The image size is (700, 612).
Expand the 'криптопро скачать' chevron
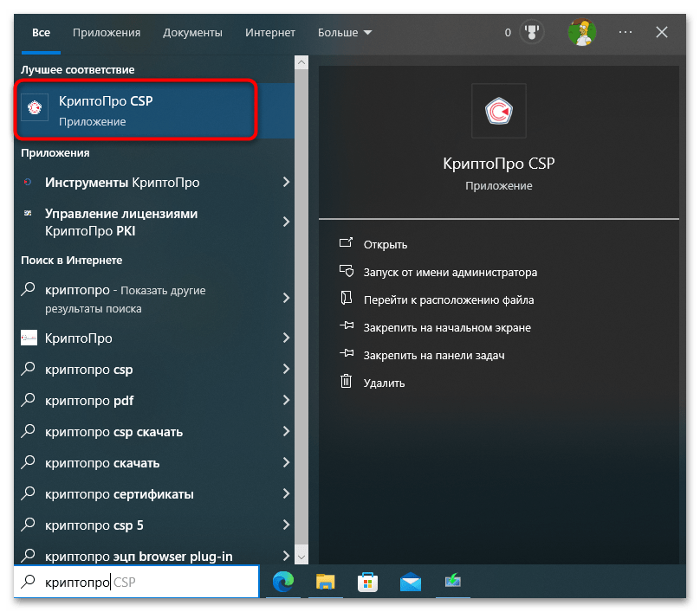click(x=286, y=463)
